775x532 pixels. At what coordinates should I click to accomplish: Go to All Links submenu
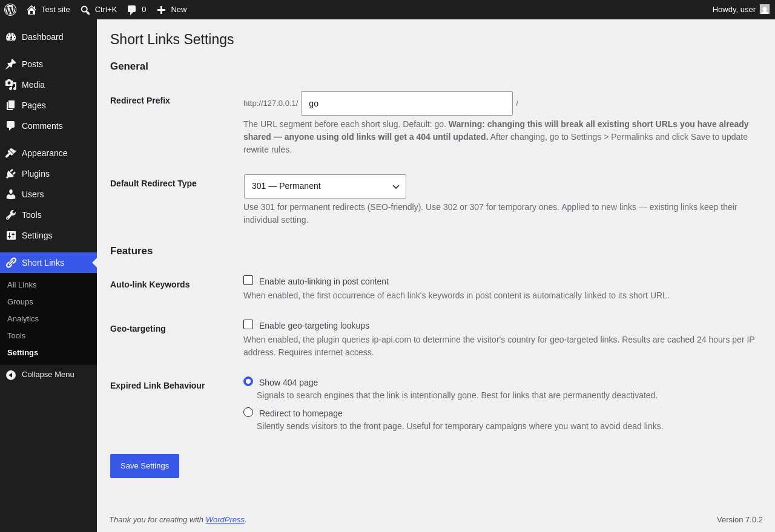48,284
